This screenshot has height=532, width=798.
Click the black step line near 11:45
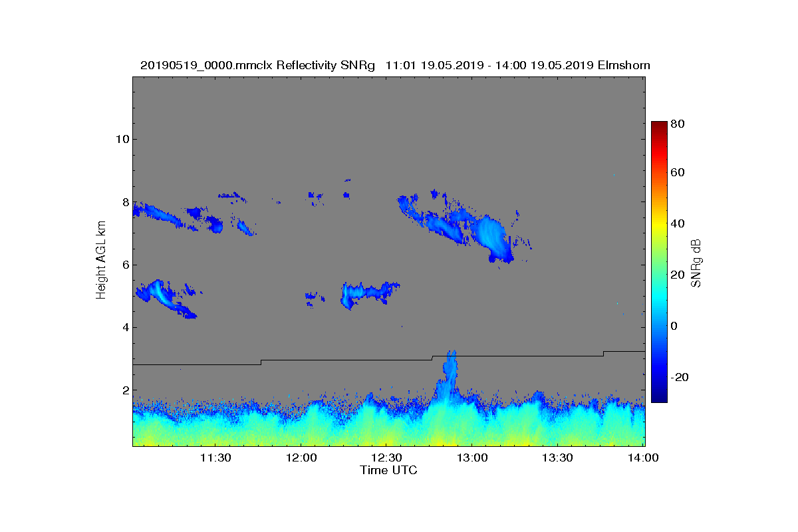261,362
